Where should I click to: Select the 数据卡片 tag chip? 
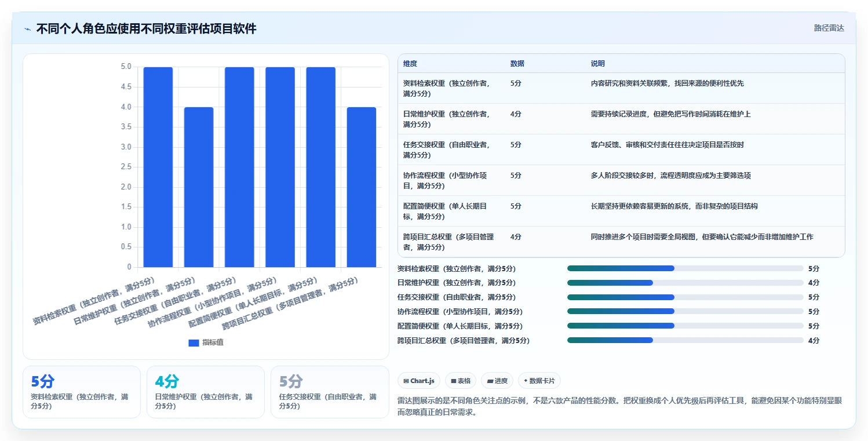(539, 381)
